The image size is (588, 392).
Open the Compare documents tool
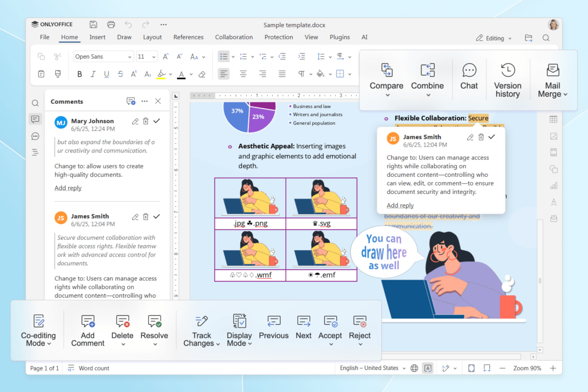pyautogui.click(x=386, y=80)
